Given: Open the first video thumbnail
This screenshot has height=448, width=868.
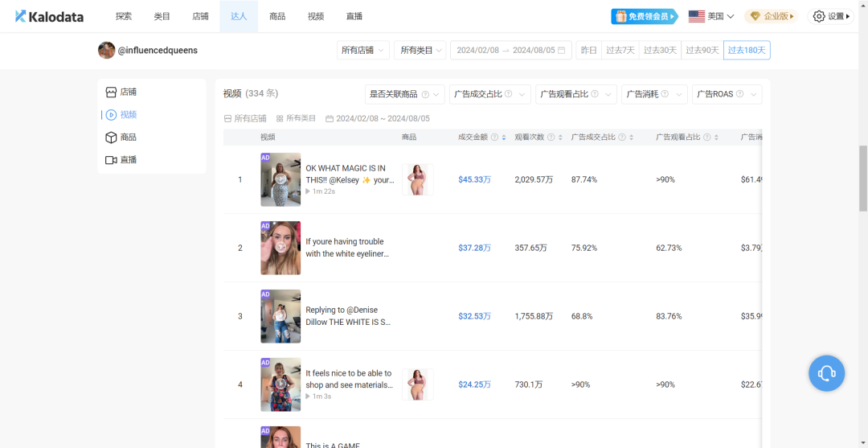Looking at the screenshot, I should click(x=280, y=179).
